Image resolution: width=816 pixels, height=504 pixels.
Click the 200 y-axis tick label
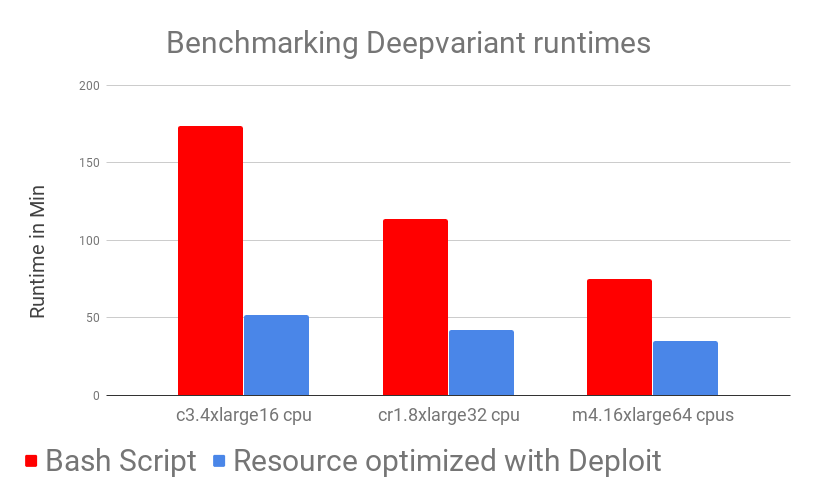pyautogui.click(x=89, y=86)
